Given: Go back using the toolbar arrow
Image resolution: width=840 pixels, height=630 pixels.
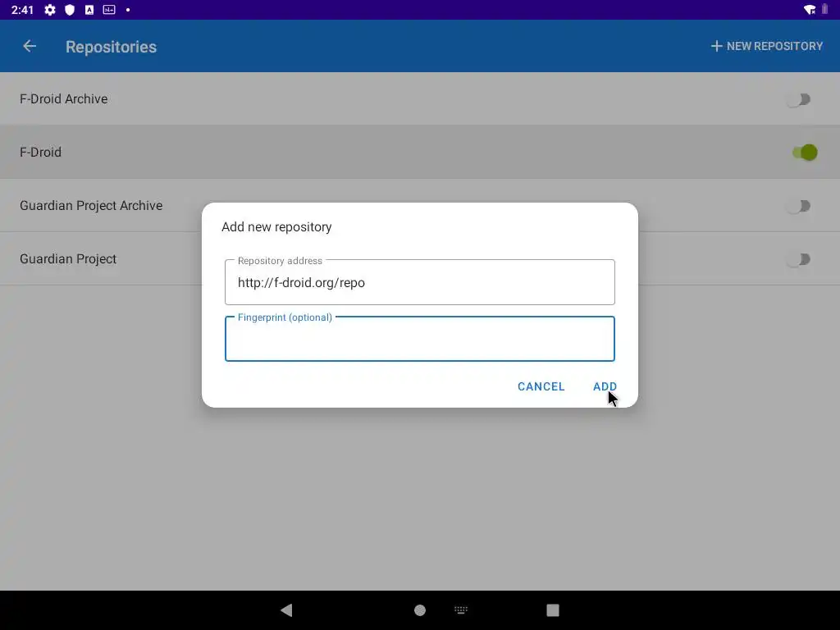Looking at the screenshot, I should (30, 47).
